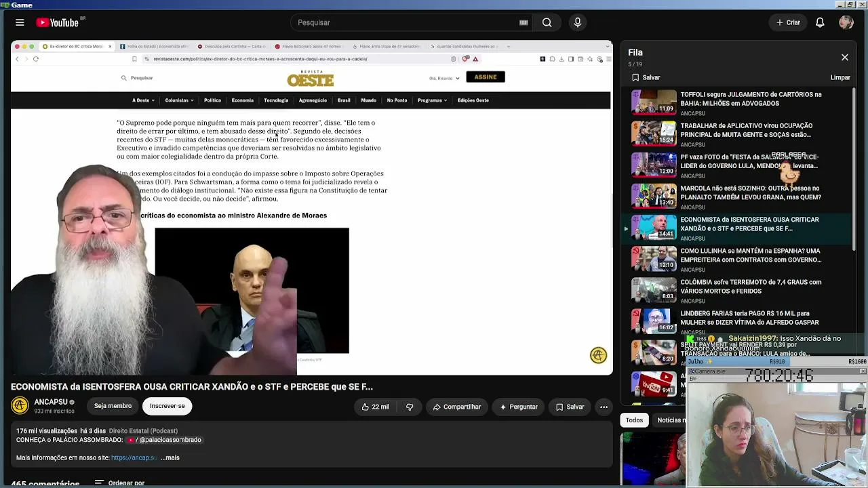This screenshot has height=488, width=868.
Task: Dislike the video with thumbs down
Action: 410,407
